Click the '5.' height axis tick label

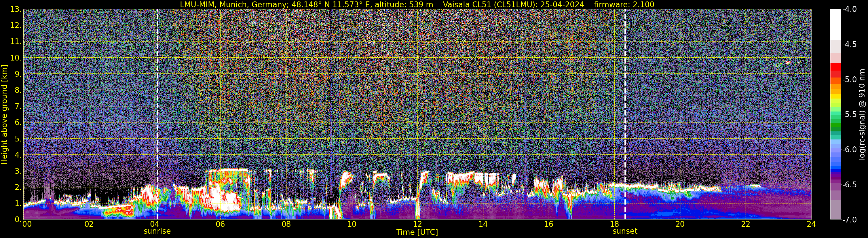tap(18, 139)
